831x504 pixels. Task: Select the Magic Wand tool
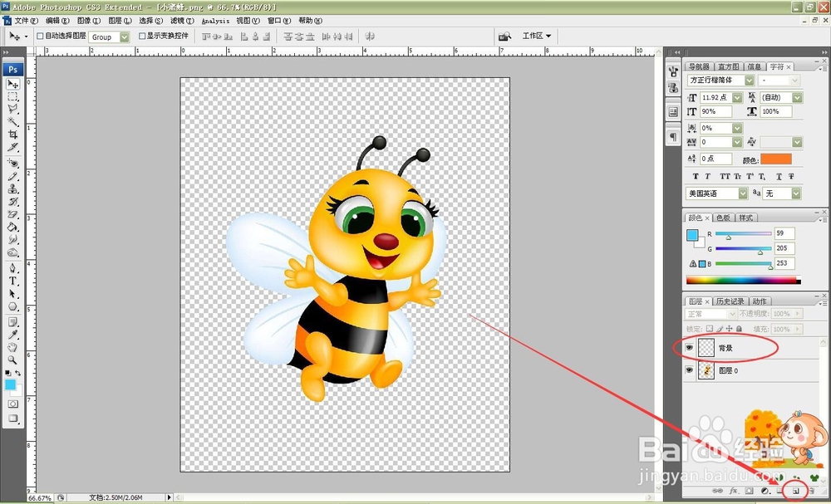coord(12,122)
